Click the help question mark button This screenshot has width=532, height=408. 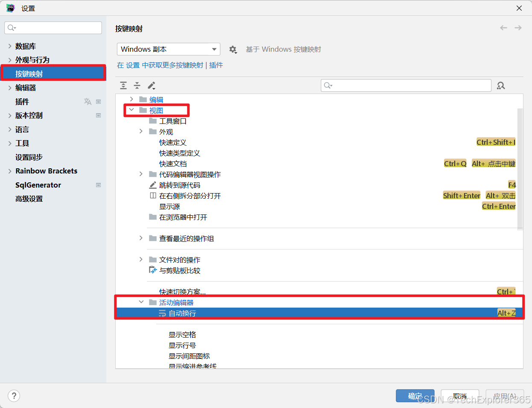[14, 396]
